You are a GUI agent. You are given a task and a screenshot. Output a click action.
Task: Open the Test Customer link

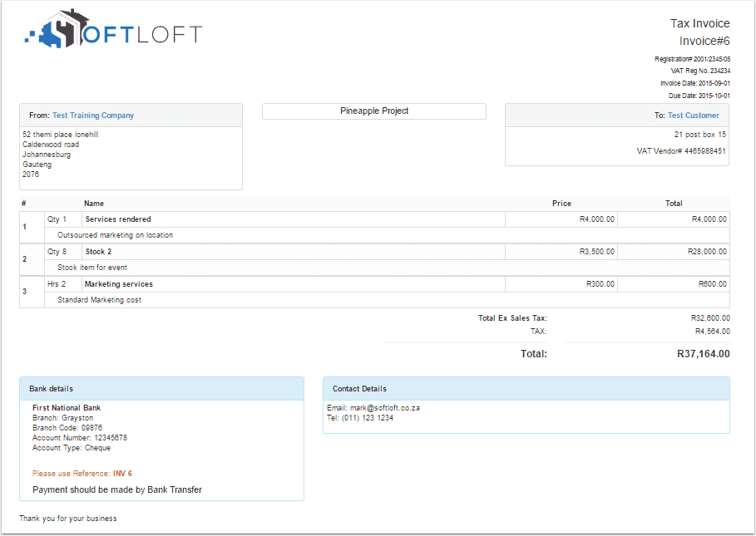coord(694,116)
